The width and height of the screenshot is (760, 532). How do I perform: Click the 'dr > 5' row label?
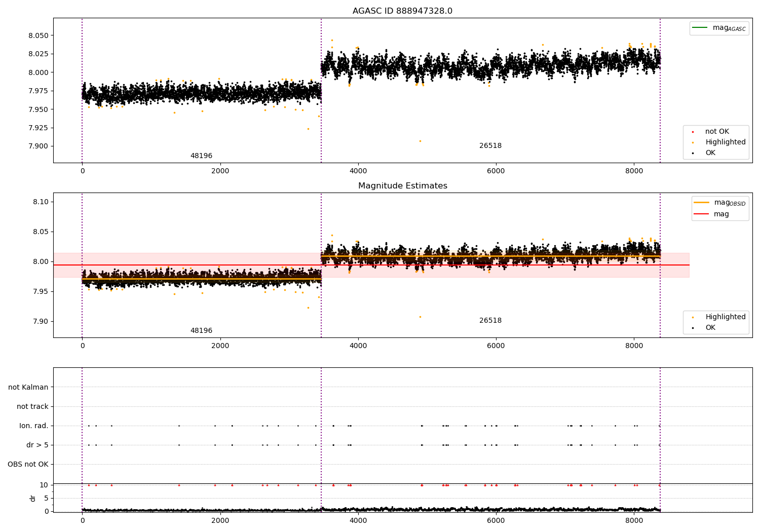37,445
